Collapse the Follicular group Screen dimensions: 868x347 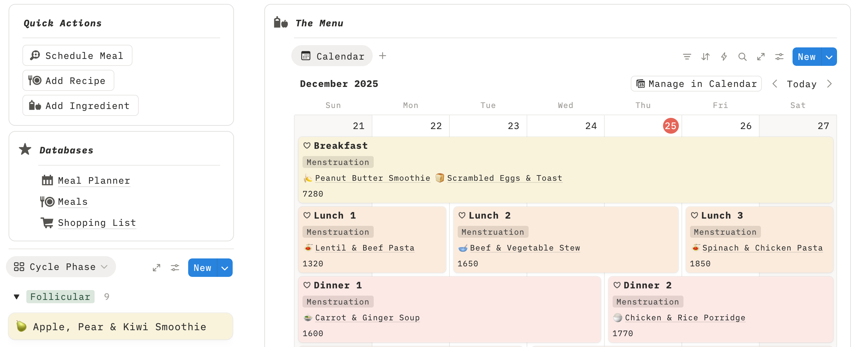pyautogui.click(x=16, y=297)
